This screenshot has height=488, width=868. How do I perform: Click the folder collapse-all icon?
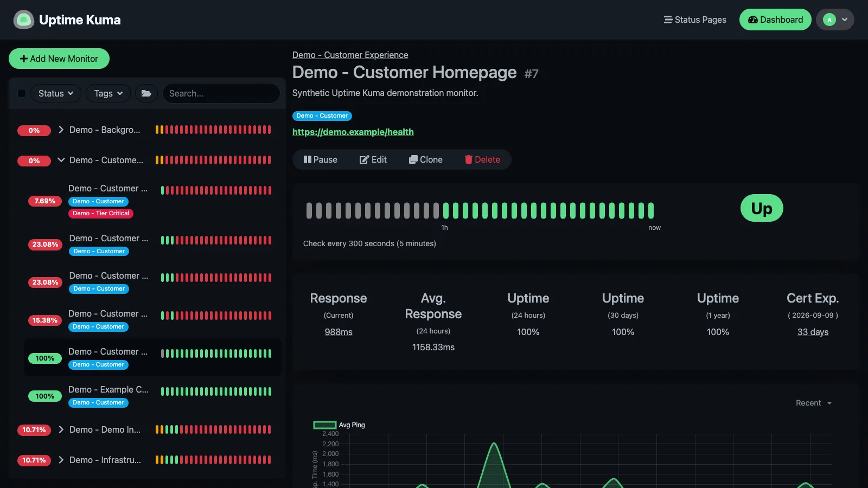point(146,93)
